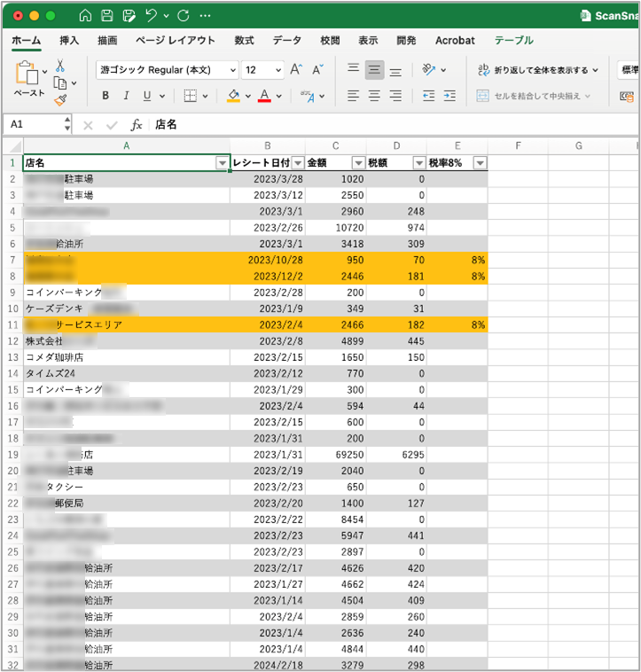Select column F header
This screenshot has height=672, width=641.
pos(518,145)
